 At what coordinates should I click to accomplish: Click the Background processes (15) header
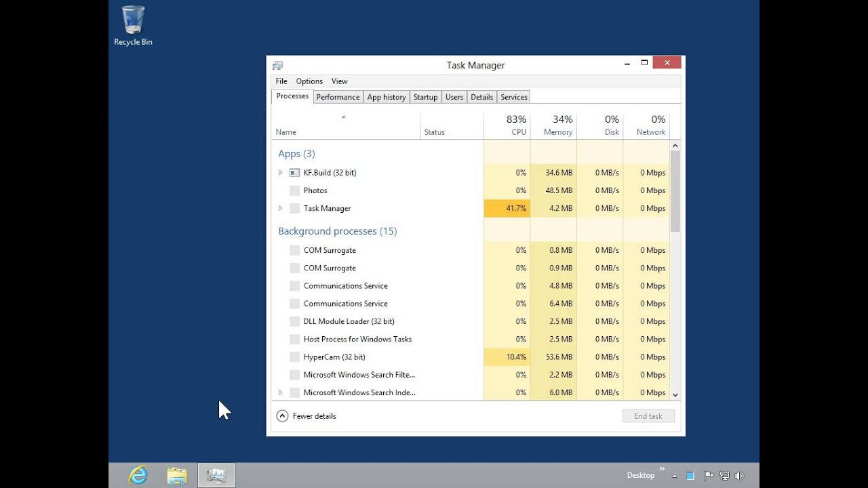[x=338, y=231]
